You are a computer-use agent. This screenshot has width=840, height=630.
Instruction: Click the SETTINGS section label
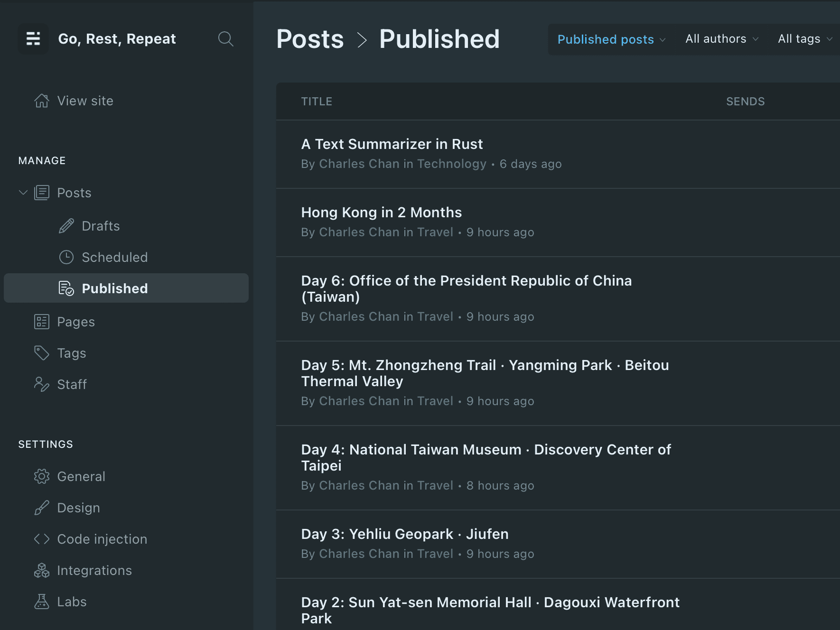point(46,445)
